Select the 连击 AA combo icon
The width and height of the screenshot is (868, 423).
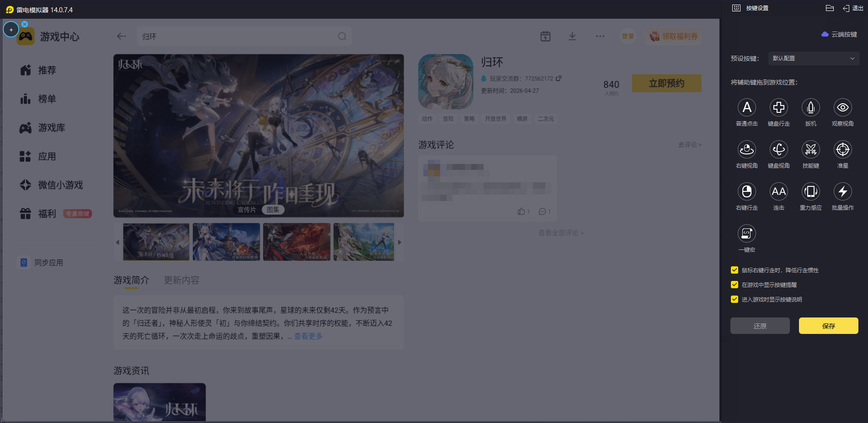[x=779, y=191]
